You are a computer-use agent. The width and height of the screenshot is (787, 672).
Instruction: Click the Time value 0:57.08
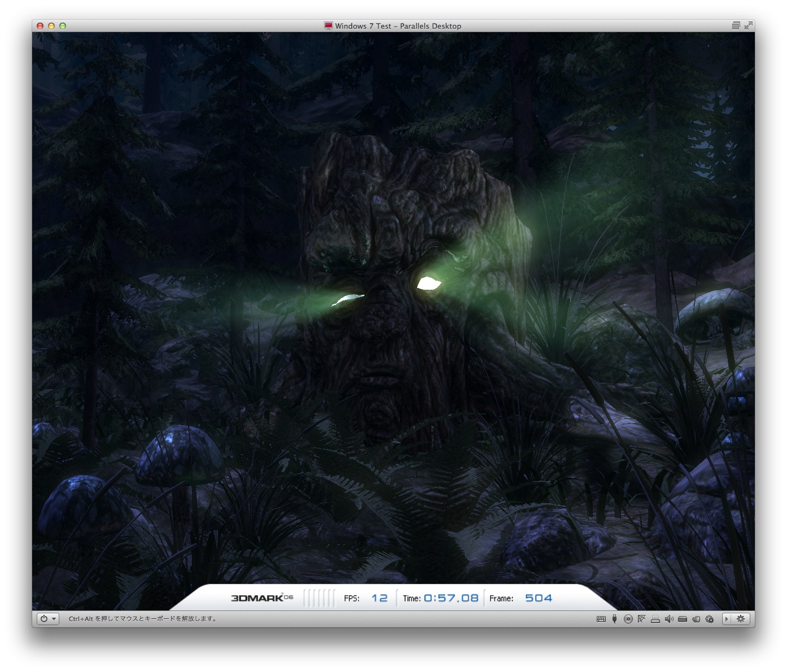pos(451,598)
